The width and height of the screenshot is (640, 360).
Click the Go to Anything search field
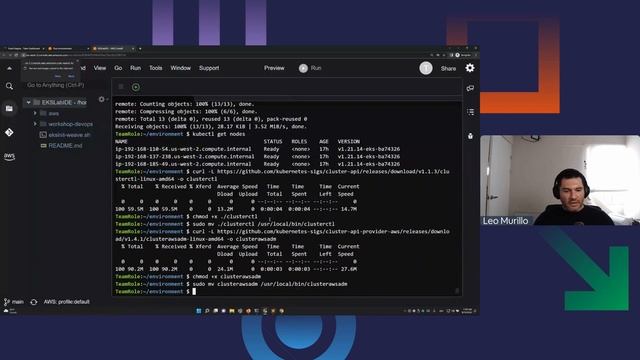(56, 85)
